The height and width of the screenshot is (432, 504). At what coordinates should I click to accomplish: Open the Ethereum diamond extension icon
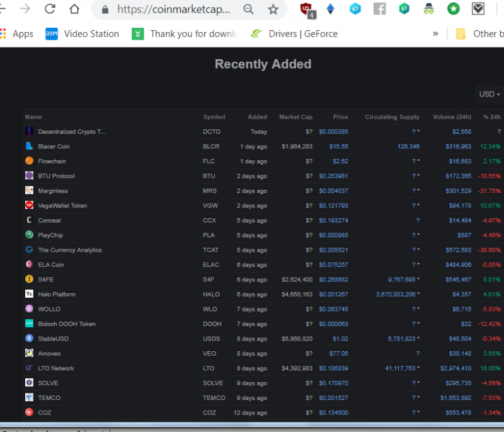point(330,9)
